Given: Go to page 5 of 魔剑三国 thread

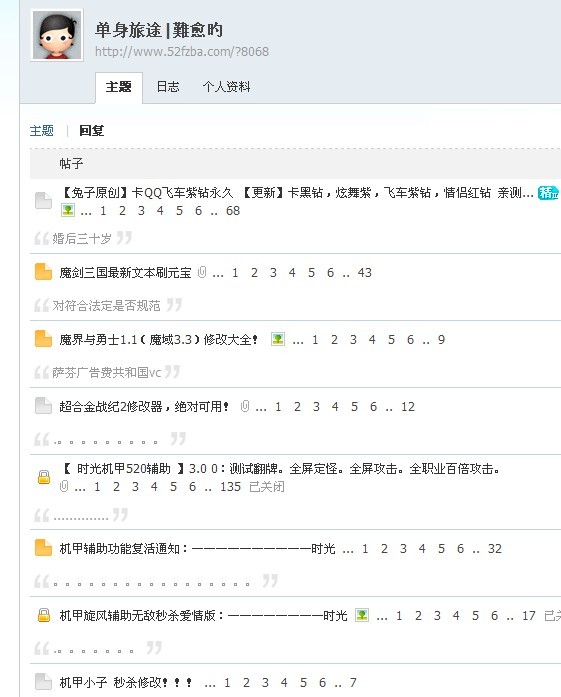Looking at the screenshot, I should [x=311, y=273].
